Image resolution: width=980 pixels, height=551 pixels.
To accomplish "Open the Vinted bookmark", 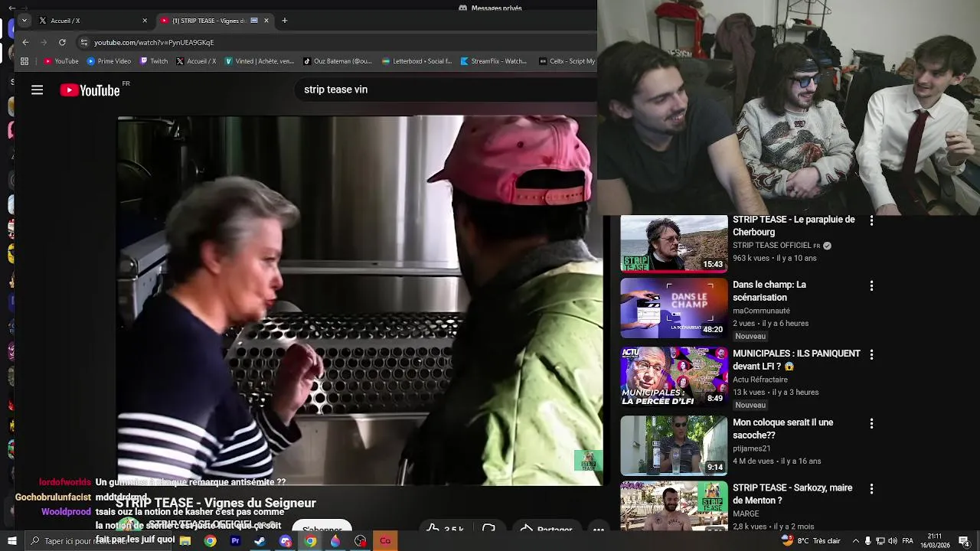I will coord(259,61).
